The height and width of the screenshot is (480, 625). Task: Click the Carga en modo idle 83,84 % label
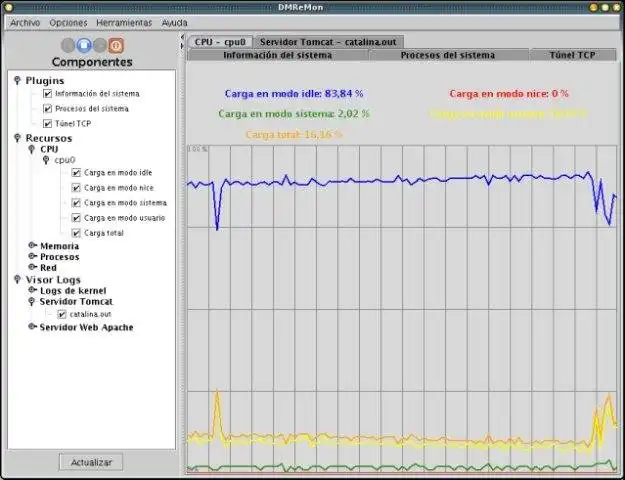tap(294, 94)
